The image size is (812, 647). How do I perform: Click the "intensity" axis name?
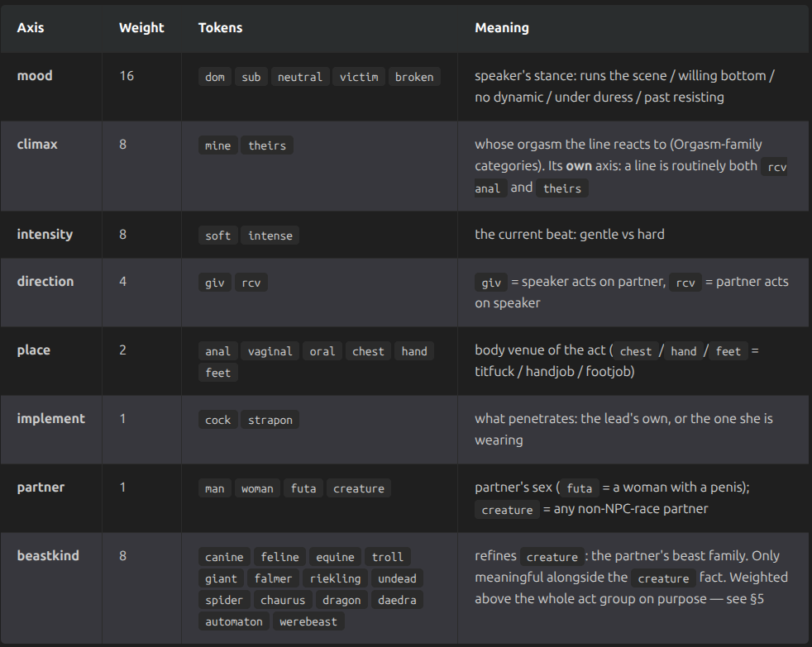click(45, 235)
